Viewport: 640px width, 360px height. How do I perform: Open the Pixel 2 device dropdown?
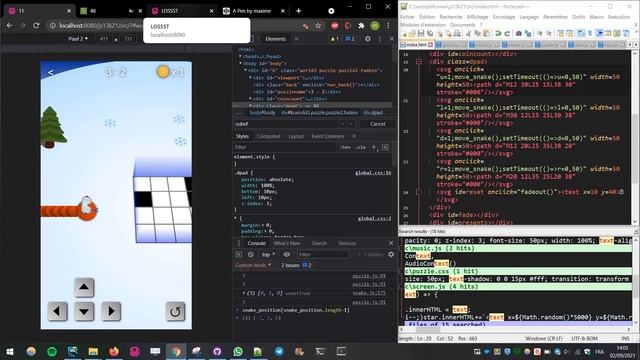[x=78, y=39]
